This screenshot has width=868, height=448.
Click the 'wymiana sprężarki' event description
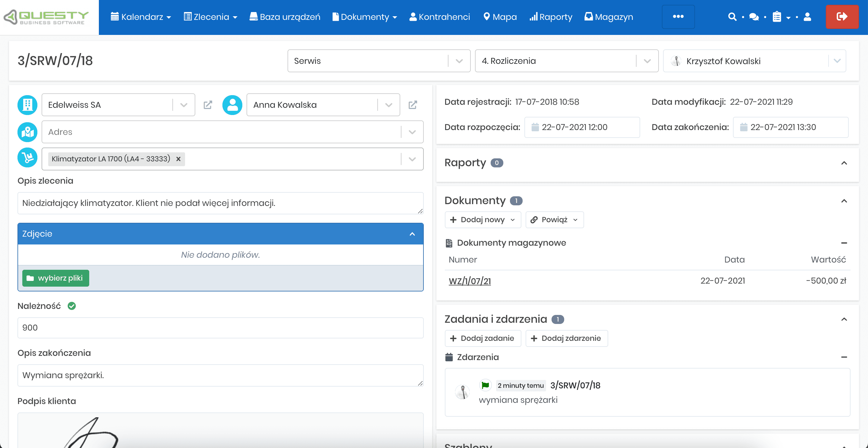tap(518, 400)
